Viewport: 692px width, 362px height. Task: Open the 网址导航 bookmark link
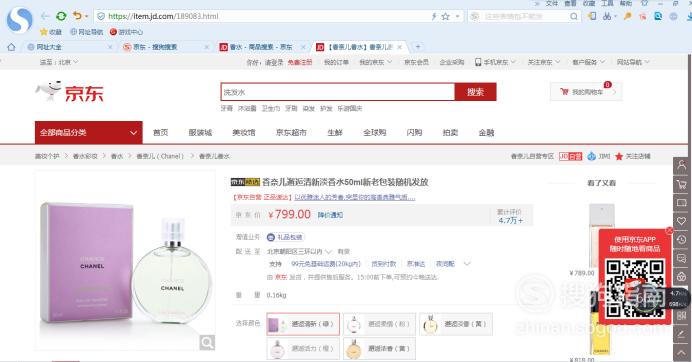pos(86,32)
